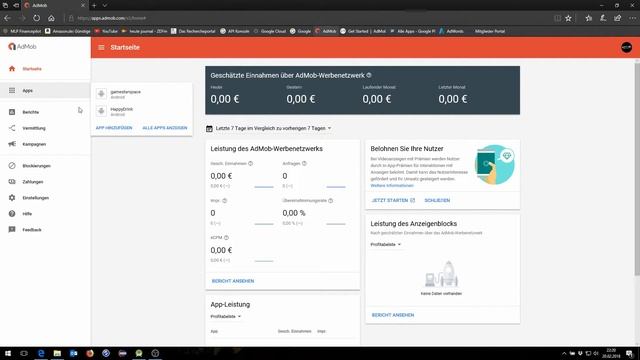Click BERICHT ANSEHEN under Leistung des Anzeigenblocks
The image size is (640, 360).
point(393,315)
